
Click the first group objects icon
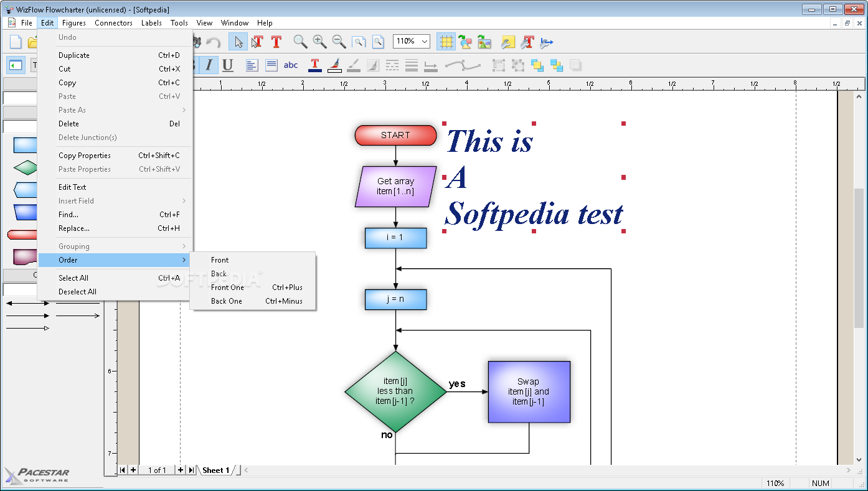pyautogui.click(x=498, y=65)
